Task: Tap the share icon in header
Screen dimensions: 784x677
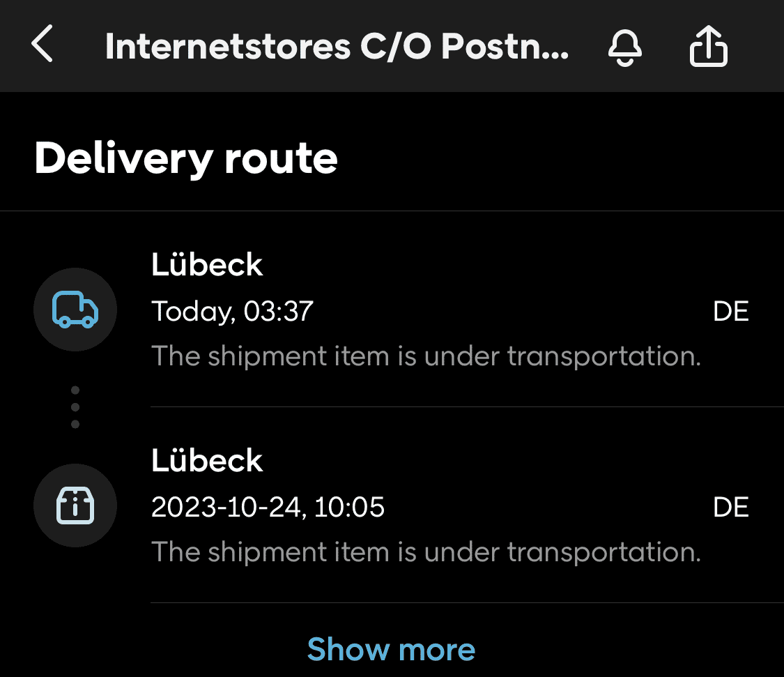Action: [x=708, y=48]
